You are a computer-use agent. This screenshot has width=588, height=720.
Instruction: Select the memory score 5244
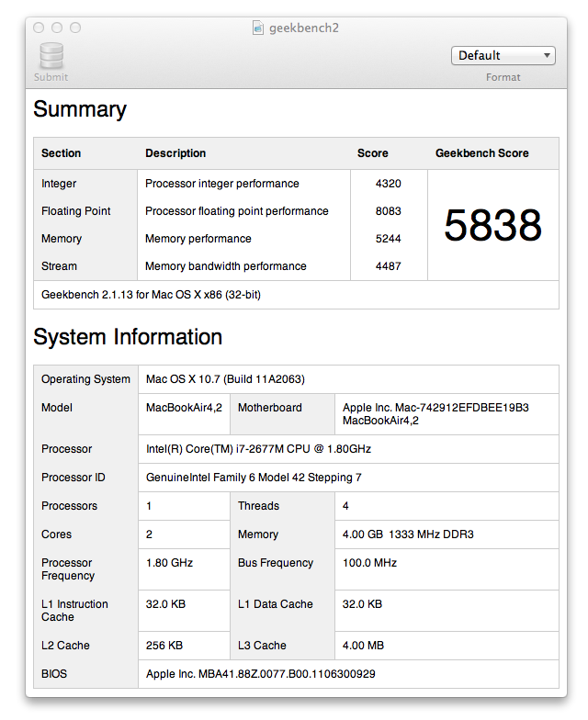point(388,239)
